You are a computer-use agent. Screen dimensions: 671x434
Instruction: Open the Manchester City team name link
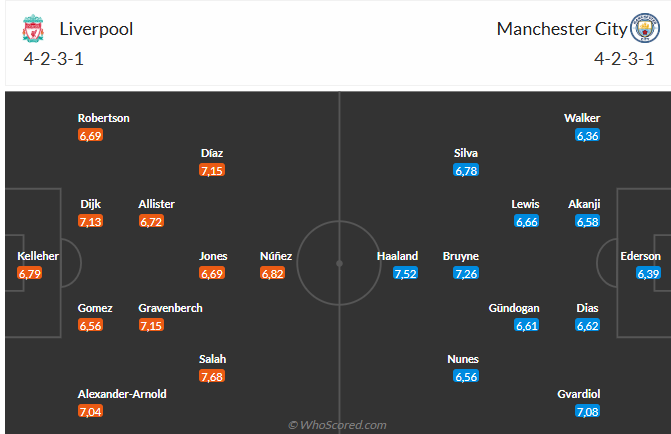[562, 29]
